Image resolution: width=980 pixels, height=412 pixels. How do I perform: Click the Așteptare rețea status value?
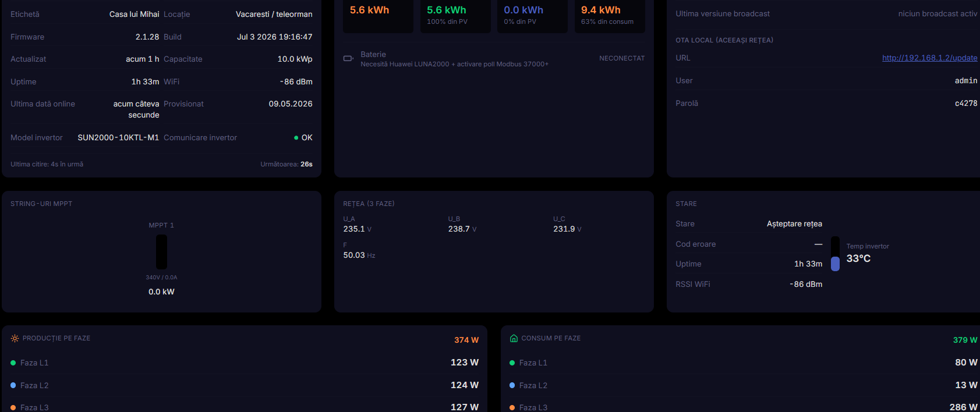point(794,224)
